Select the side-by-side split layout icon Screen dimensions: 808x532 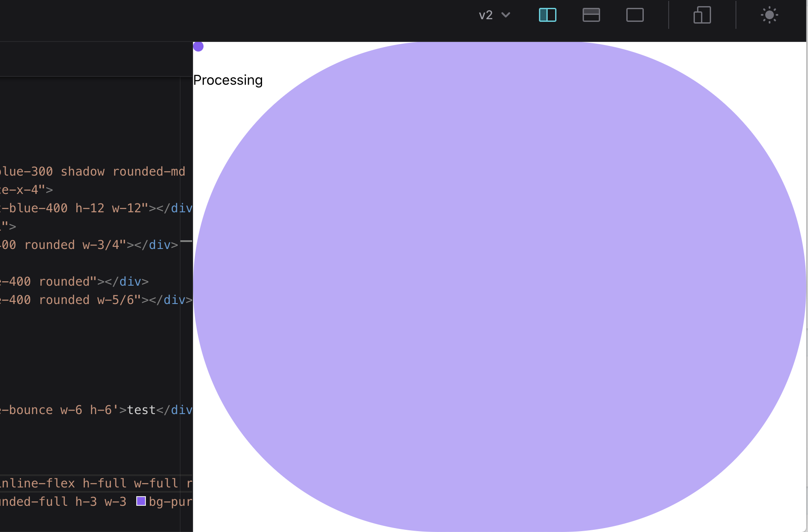pos(548,15)
